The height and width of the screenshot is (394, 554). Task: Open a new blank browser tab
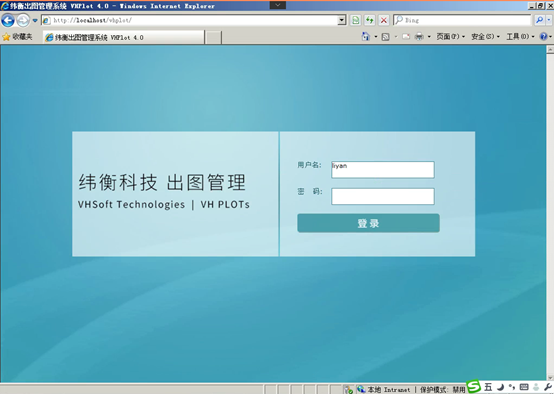213,37
